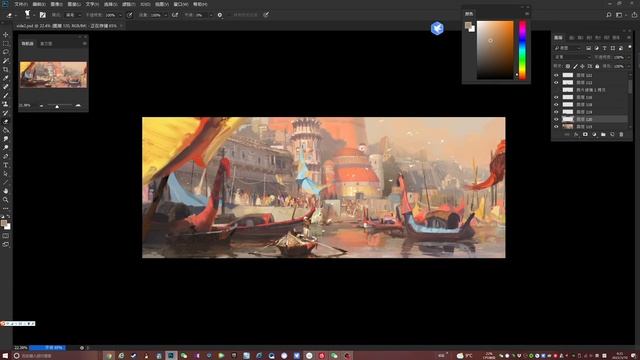Show the hidden layer without an eye icon
Viewport: 640px width, 360px height.
556,90
